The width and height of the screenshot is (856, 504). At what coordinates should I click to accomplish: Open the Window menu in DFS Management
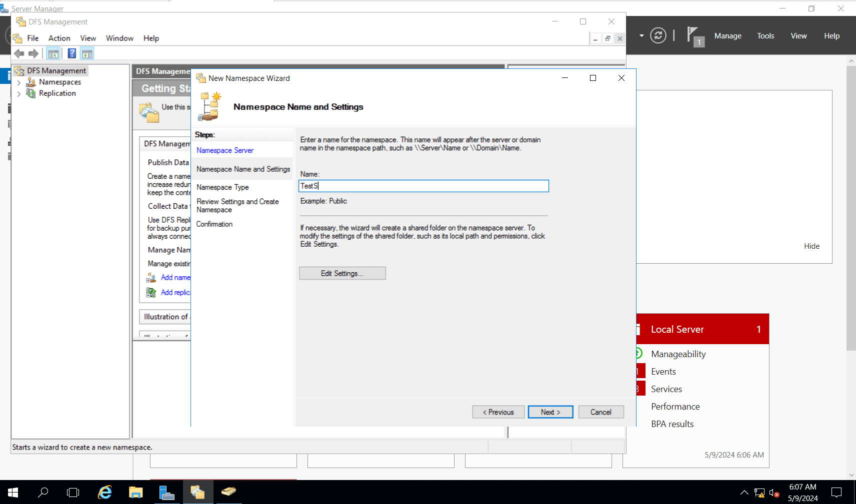119,38
